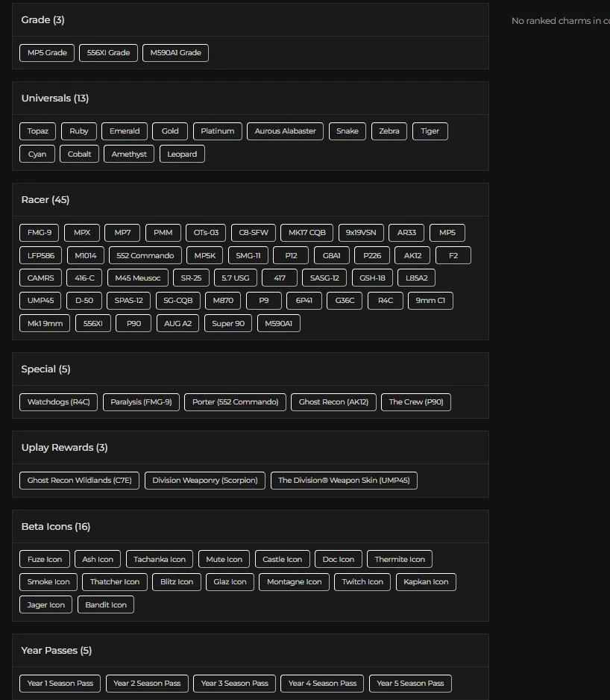
Task: Click the 552 Commando racer tag
Action: tap(145, 255)
